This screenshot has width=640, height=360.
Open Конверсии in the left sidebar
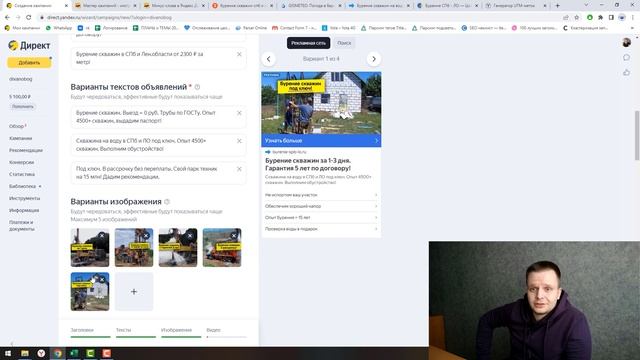[21, 162]
